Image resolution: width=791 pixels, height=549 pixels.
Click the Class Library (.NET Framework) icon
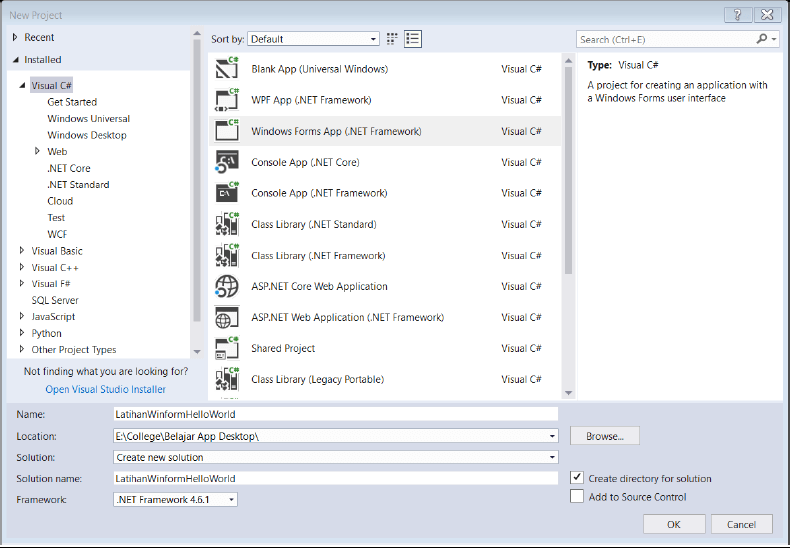[227, 255]
